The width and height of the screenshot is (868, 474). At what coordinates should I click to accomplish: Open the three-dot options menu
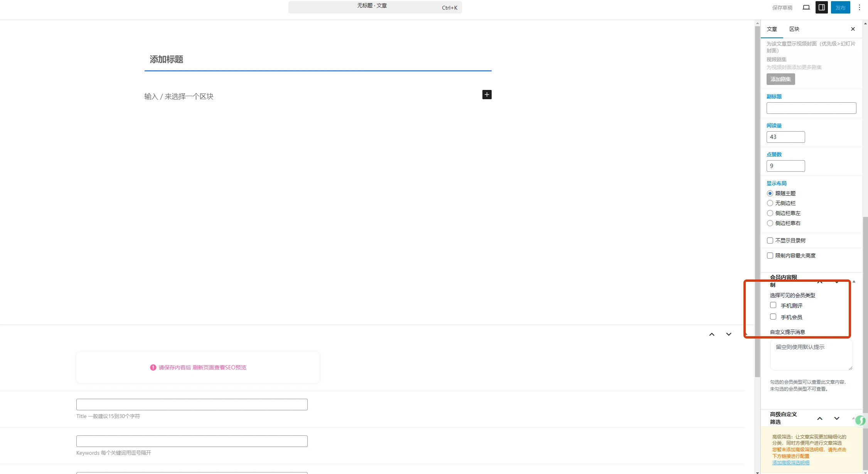tap(859, 7)
